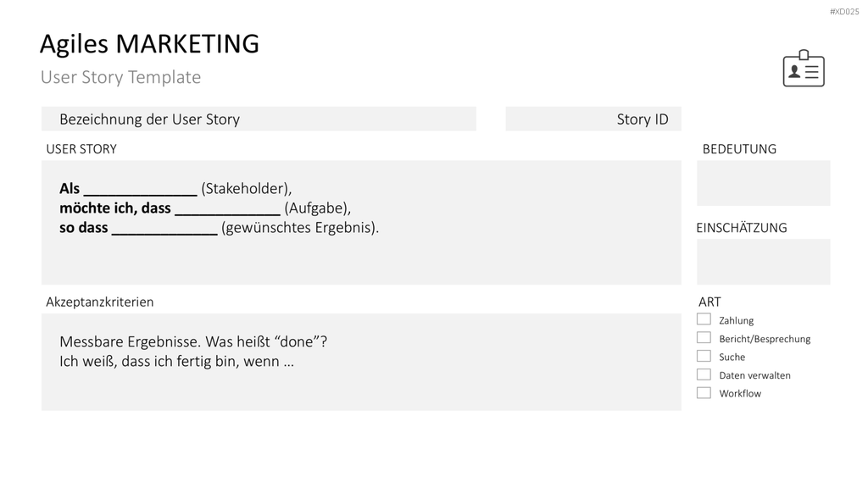Click the empty EINSCHÄTZUNG box
The image size is (868, 488).
click(x=764, y=262)
